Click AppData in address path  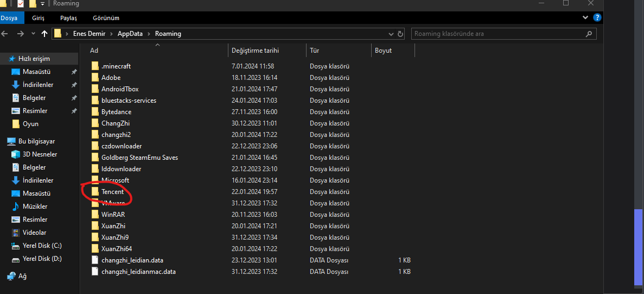[130, 34]
